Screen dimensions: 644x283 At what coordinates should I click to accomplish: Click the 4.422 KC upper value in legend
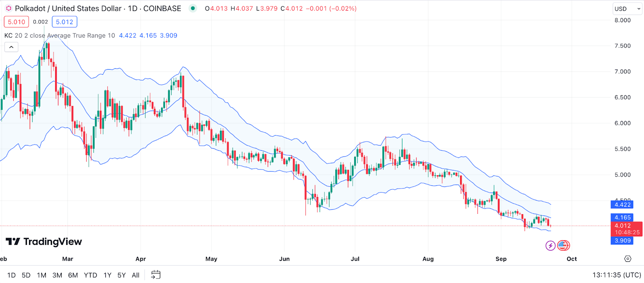coord(128,35)
